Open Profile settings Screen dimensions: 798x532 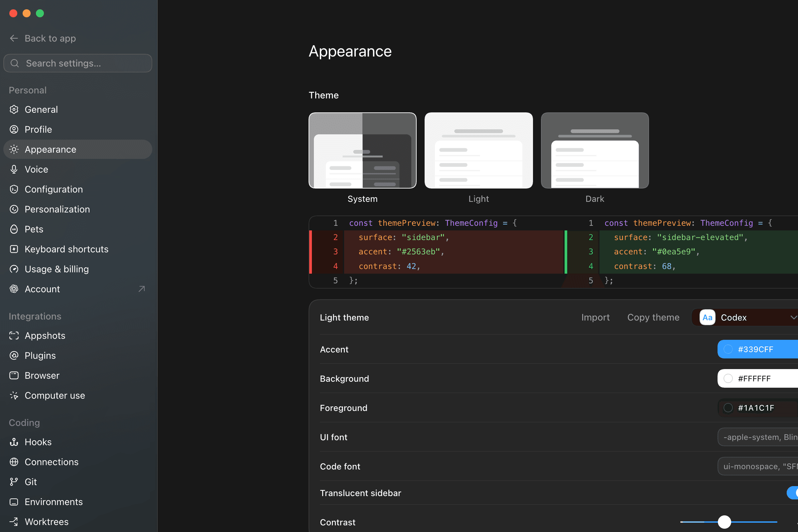coord(78,129)
